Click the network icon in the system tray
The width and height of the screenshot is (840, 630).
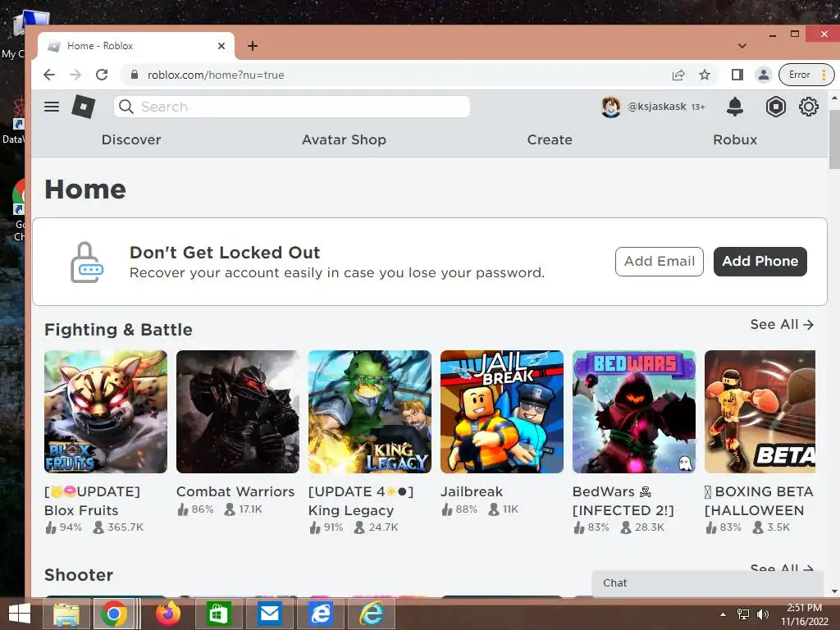pos(743,614)
